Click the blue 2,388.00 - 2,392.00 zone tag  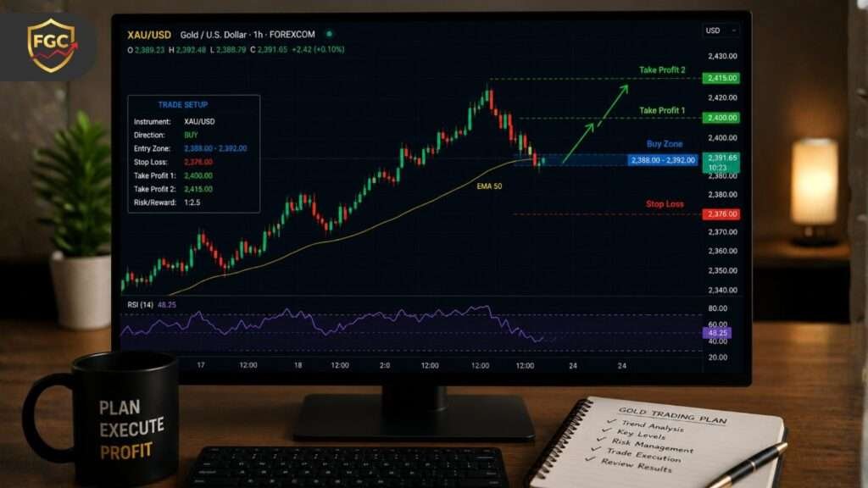(x=663, y=160)
